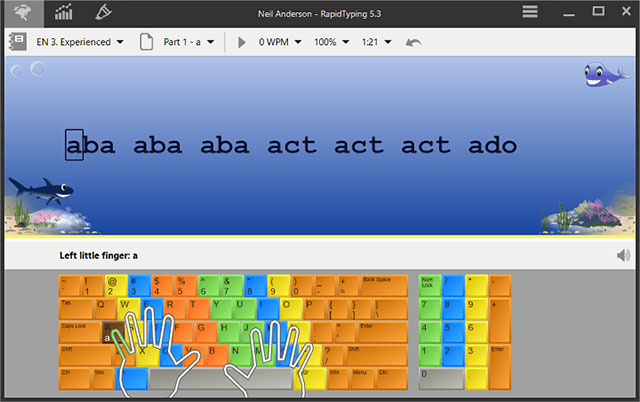
Task: Click the first word aba in lesson text
Action: pyautogui.click(x=90, y=145)
